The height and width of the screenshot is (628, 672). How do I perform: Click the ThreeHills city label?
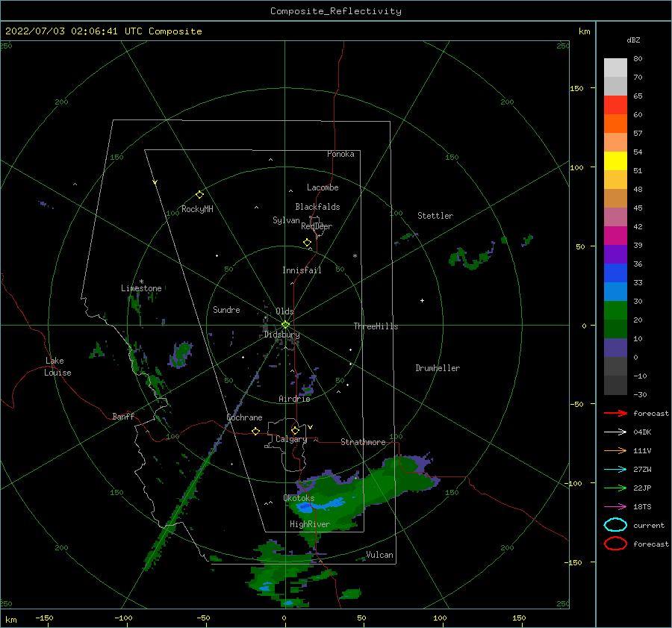coord(376,326)
